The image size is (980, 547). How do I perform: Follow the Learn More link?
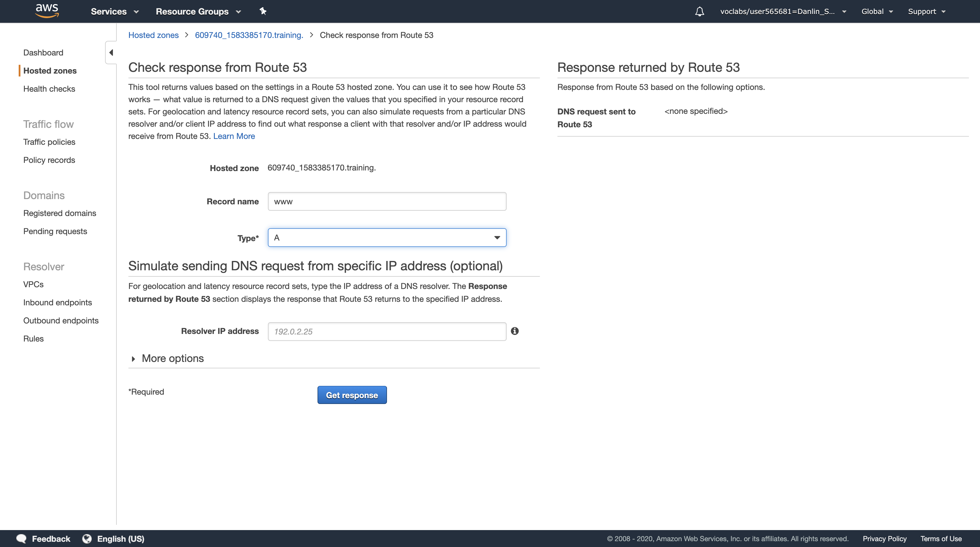[234, 136]
